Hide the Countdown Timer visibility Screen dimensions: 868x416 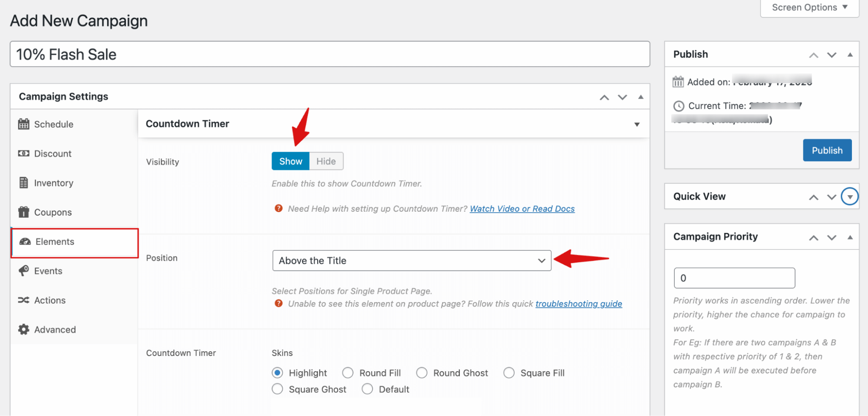click(x=326, y=161)
